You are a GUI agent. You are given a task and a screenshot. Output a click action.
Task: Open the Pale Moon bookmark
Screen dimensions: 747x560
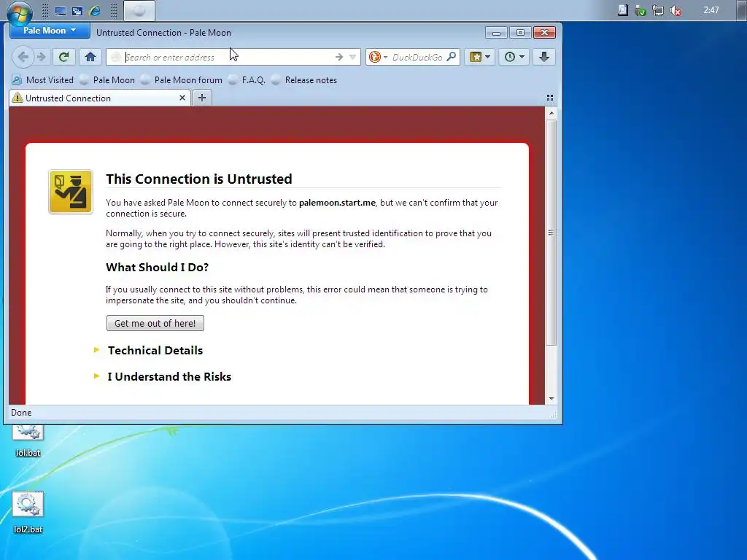pyautogui.click(x=108, y=80)
